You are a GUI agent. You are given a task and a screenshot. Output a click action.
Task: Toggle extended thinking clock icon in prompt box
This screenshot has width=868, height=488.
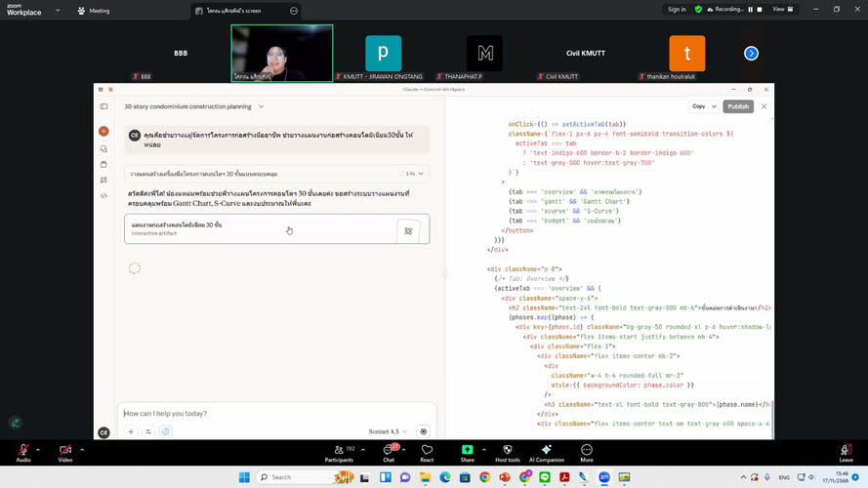[166, 431]
